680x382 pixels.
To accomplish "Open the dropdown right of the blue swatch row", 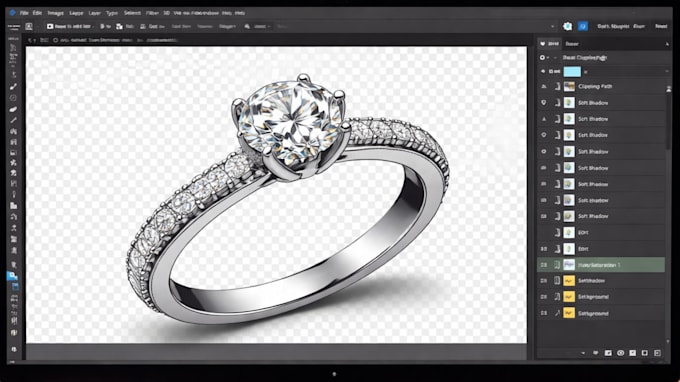I will coord(667,72).
